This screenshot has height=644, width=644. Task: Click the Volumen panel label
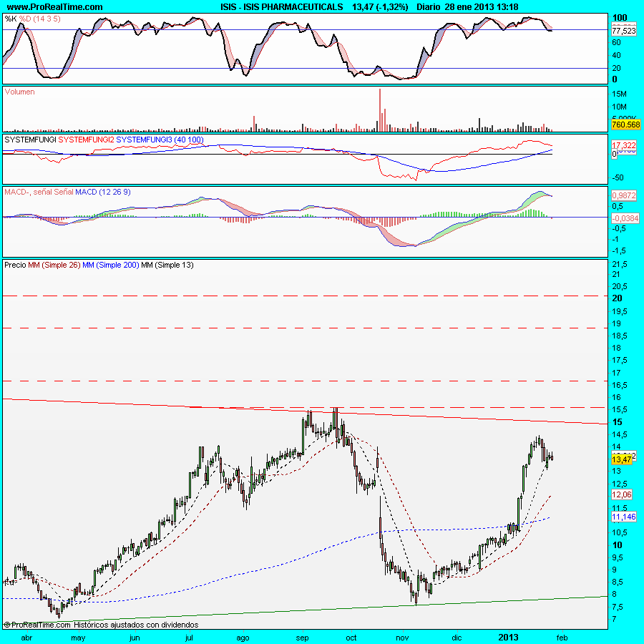[x=20, y=92]
